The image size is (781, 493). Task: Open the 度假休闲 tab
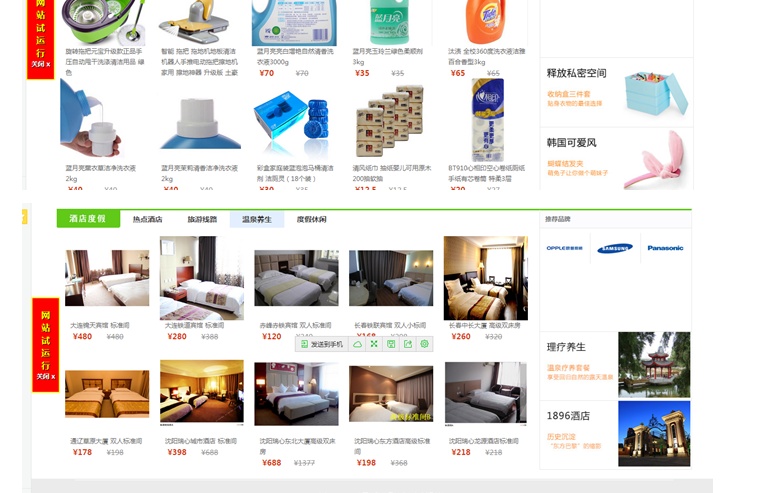point(311,219)
